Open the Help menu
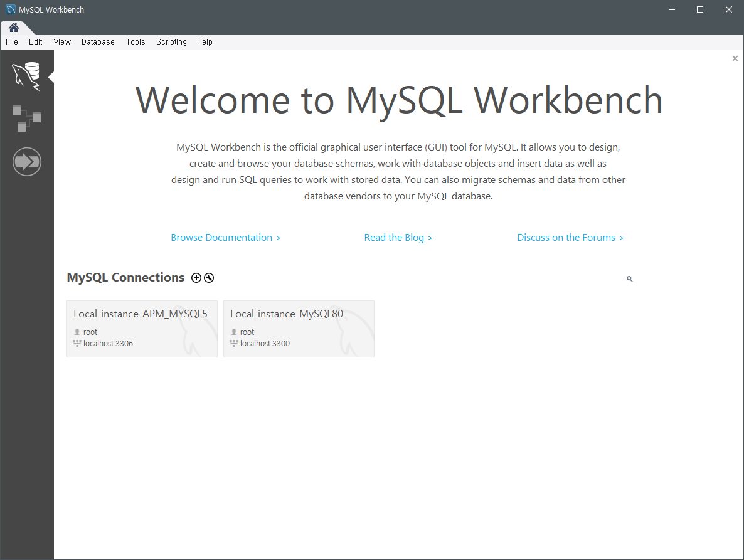Viewport: 744px width, 560px height. point(205,42)
